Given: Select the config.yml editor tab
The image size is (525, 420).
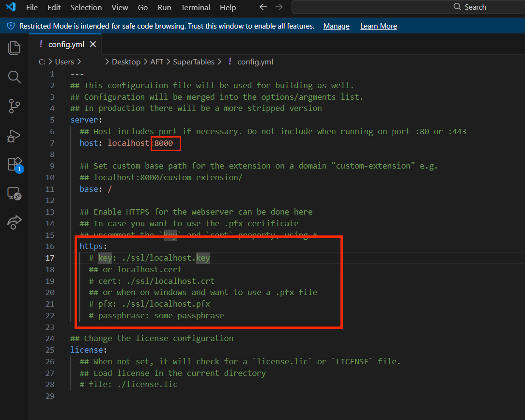Looking at the screenshot, I should coord(66,44).
